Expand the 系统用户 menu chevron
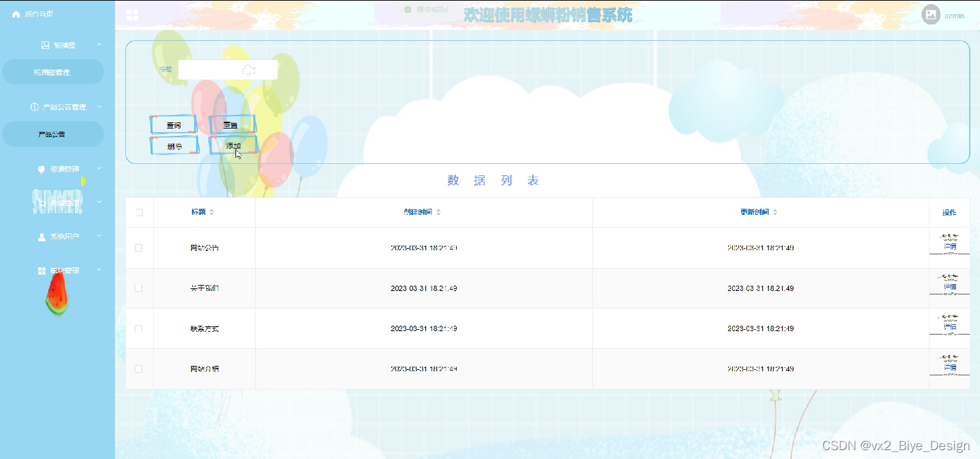Viewport: 980px width, 459px height. point(99,236)
